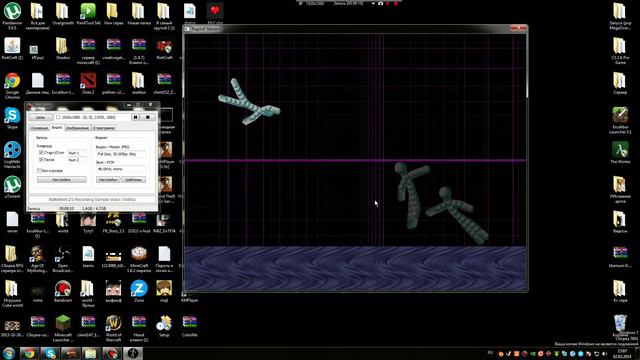The image size is (640, 360).
Task: Open the О программе tab
Action: (x=103, y=128)
